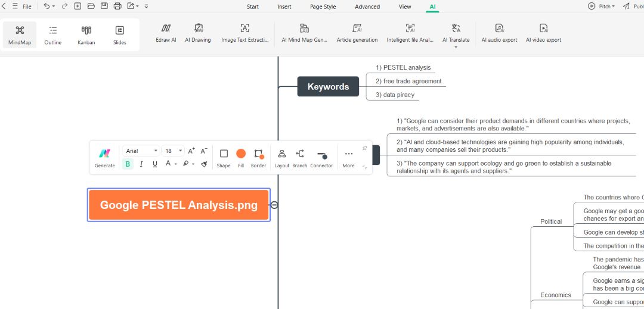This screenshot has height=309, width=644.
Task: Save the document with the floppy icon
Action: [104, 6]
